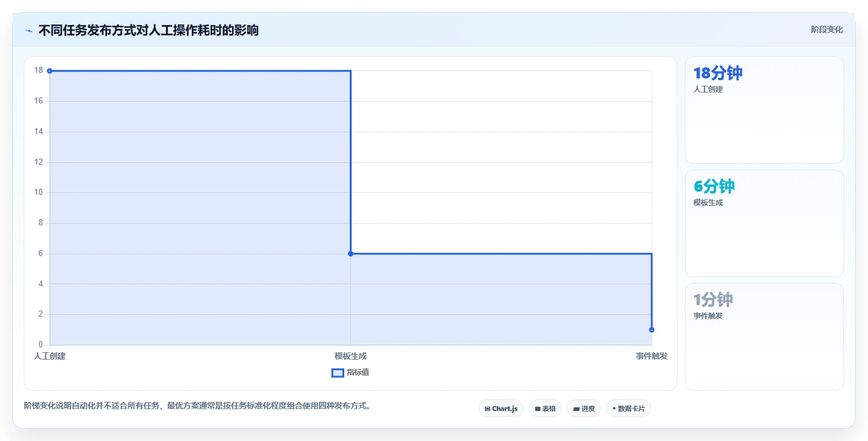Click the y-axis value 10
The width and height of the screenshot is (868, 441).
point(39,192)
